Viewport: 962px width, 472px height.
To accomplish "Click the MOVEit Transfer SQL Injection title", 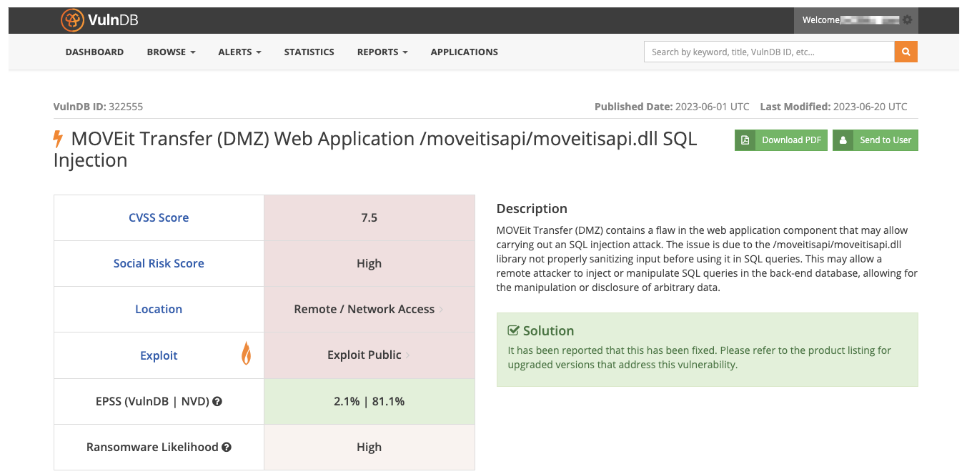I will click(x=375, y=150).
